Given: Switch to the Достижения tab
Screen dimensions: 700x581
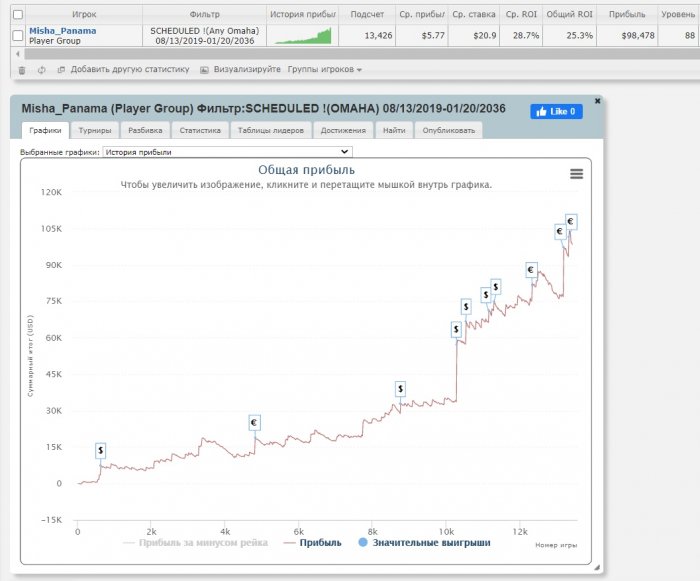Looking at the screenshot, I should tap(343, 130).
